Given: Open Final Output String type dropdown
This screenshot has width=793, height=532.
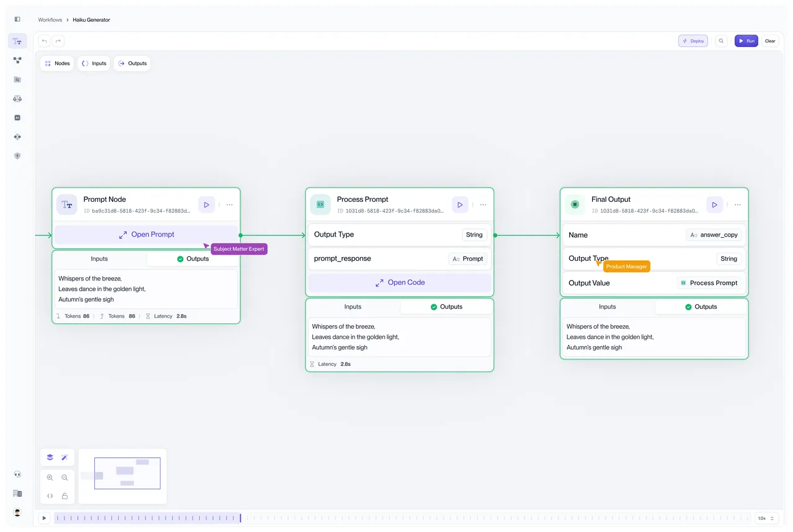Looking at the screenshot, I should pos(729,259).
